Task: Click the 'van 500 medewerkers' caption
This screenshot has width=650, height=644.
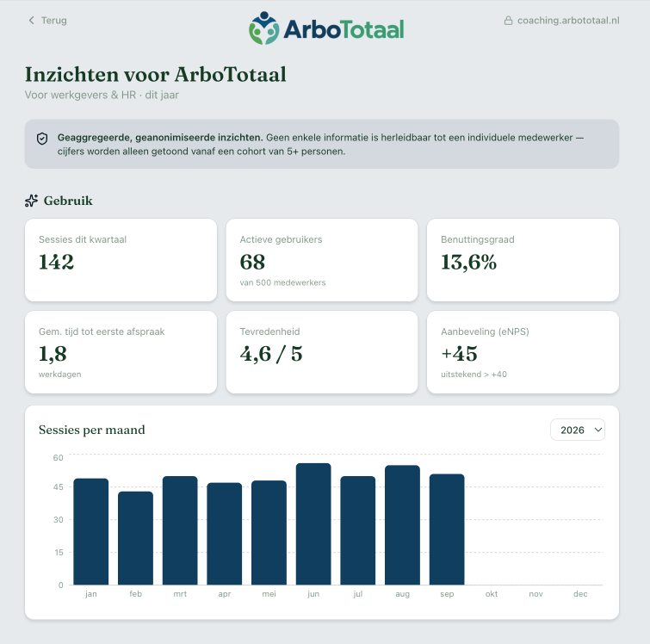Action: pos(282,282)
